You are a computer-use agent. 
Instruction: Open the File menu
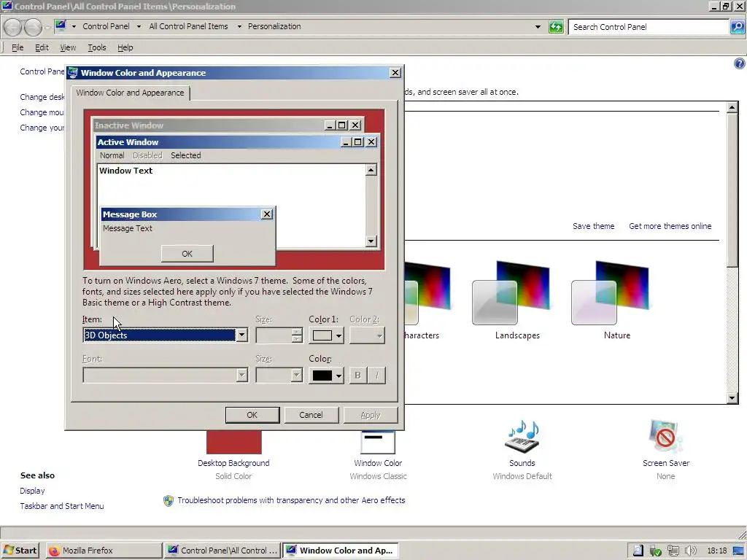click(x=18, y=47)
